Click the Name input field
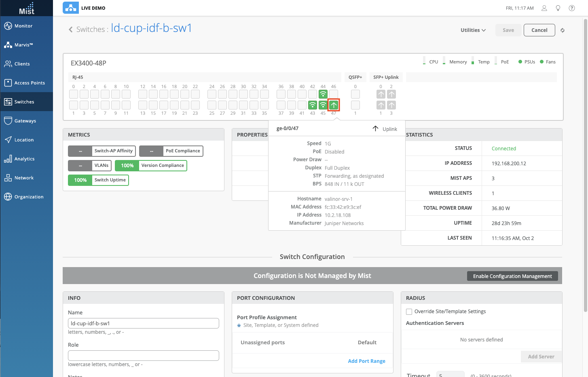588x377 pixels. 144,323
